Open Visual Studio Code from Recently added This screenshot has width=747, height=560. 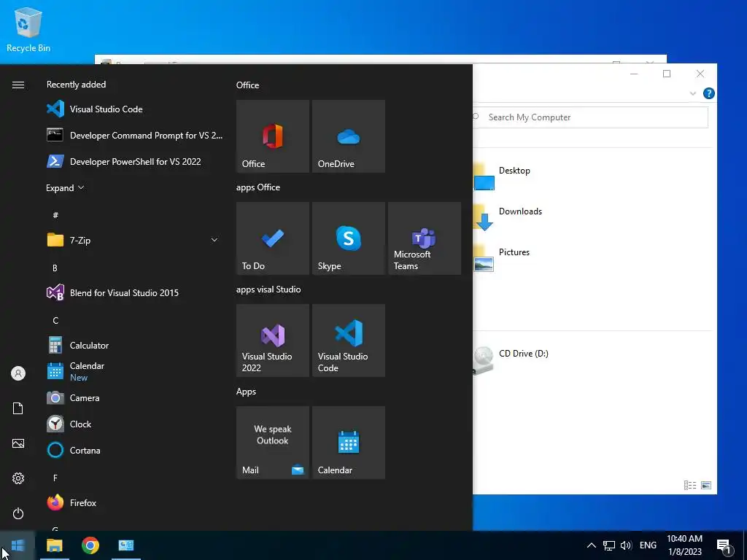click(x=133, y=109)
